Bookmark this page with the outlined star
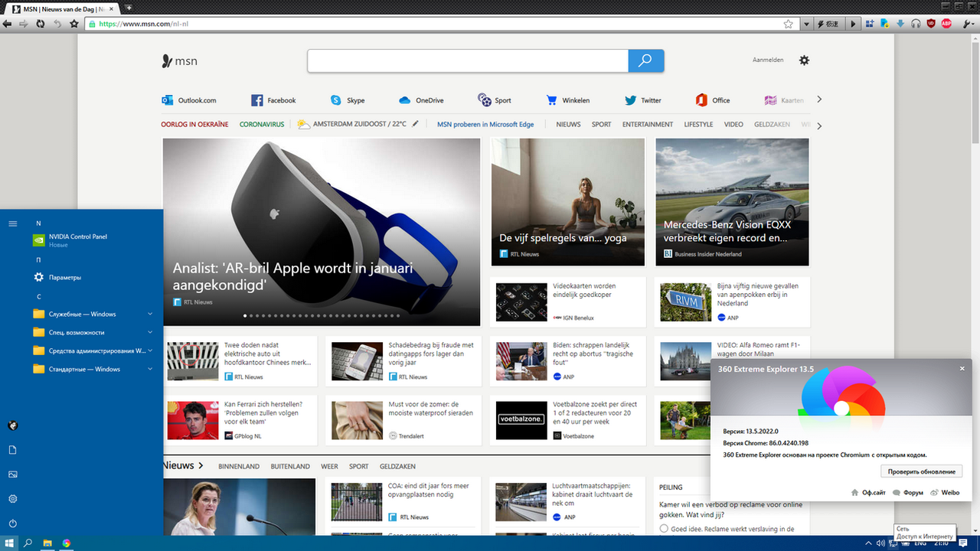 tap(789, 24)
